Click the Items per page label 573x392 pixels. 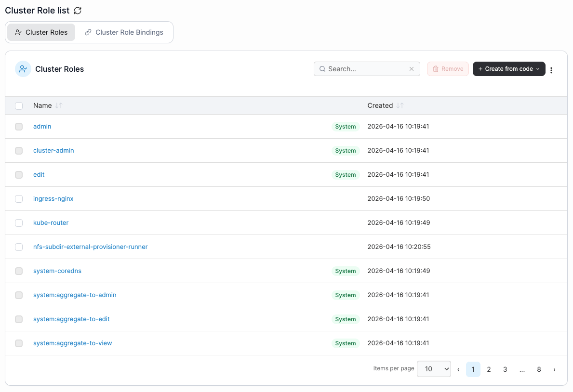[394, 368]
